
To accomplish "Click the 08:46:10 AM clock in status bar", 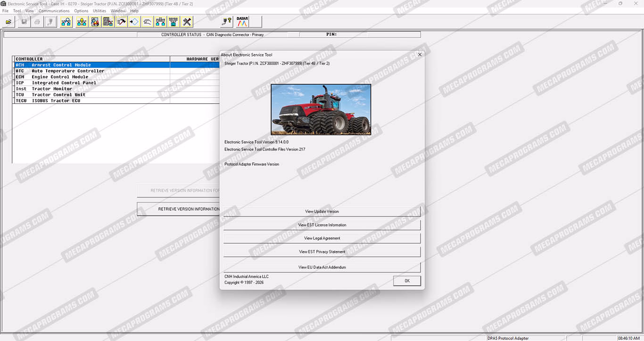I will click(x=628, y=338).
